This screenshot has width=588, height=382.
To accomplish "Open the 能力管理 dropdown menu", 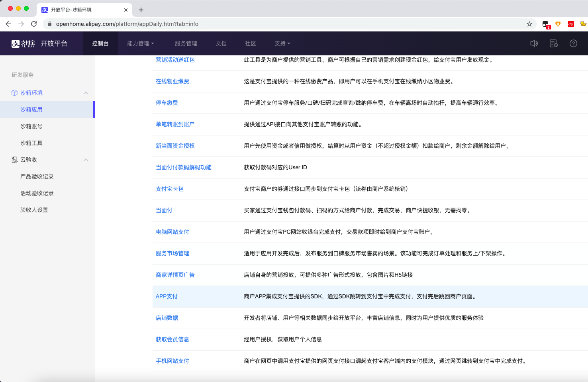I will pos(140,43).
